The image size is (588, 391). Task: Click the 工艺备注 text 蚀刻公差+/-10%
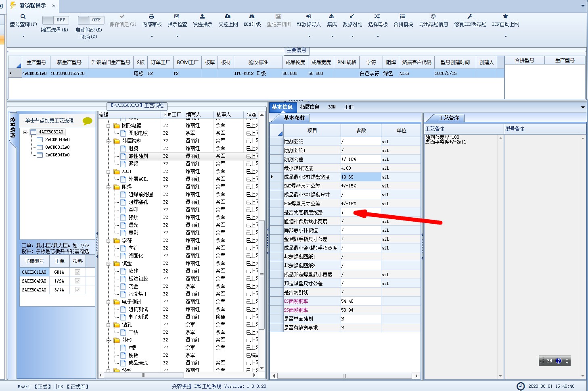coord(442,137)
